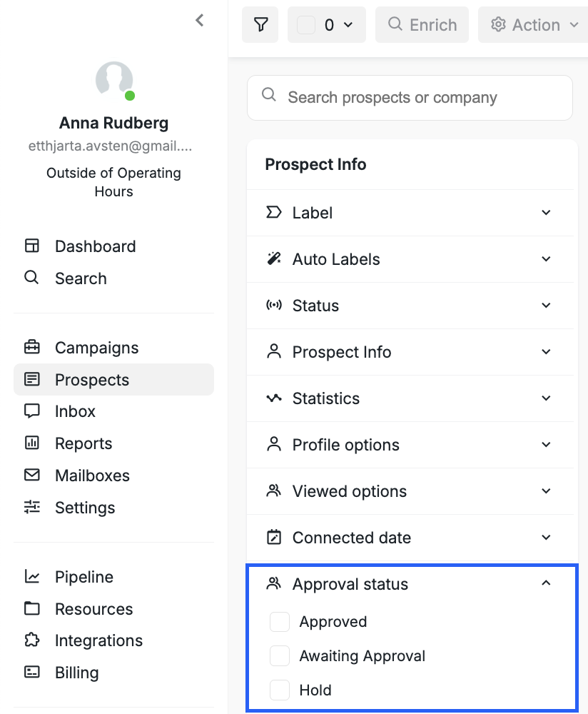Click Anna Rudberg's profile avatar

pos(114,80)
